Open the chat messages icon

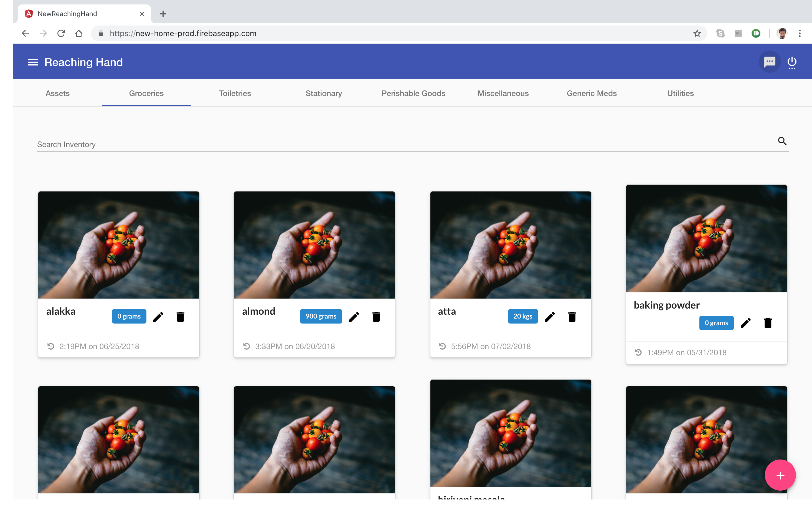(x=770, y=62)
